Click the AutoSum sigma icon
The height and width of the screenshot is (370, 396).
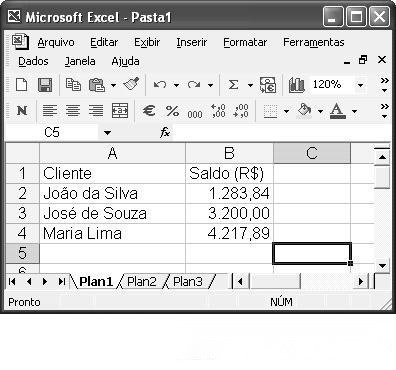(233, 85)
